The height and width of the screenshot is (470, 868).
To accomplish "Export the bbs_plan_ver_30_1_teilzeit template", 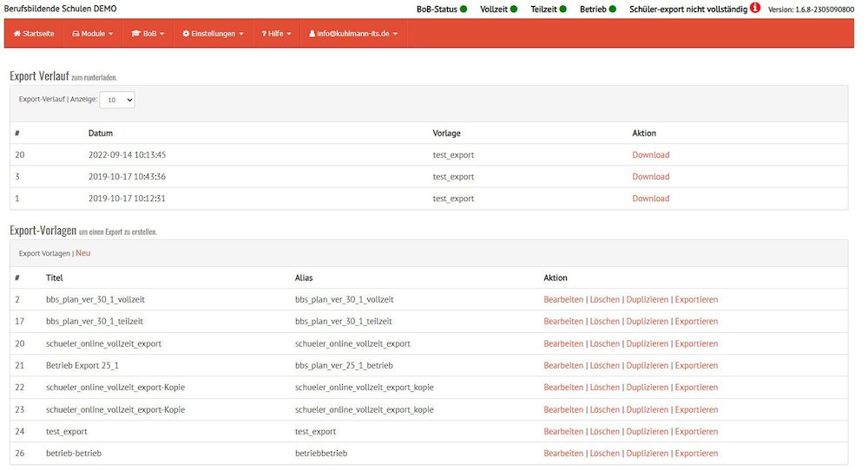I will tap(696, 322).
